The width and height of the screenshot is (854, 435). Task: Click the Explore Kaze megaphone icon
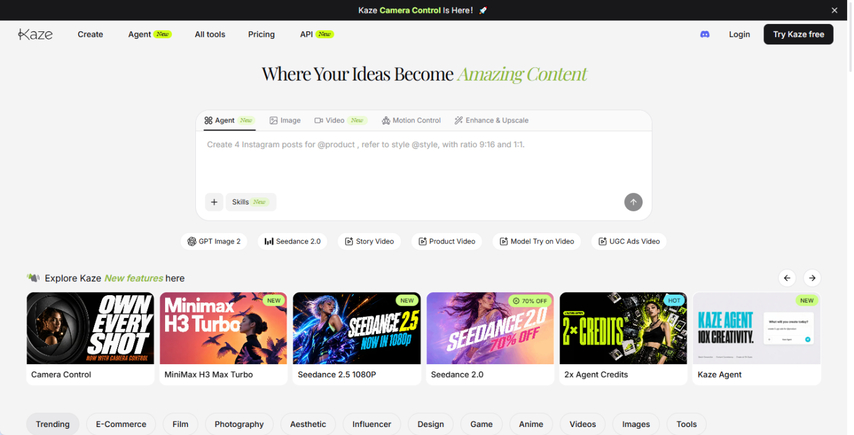33,278
